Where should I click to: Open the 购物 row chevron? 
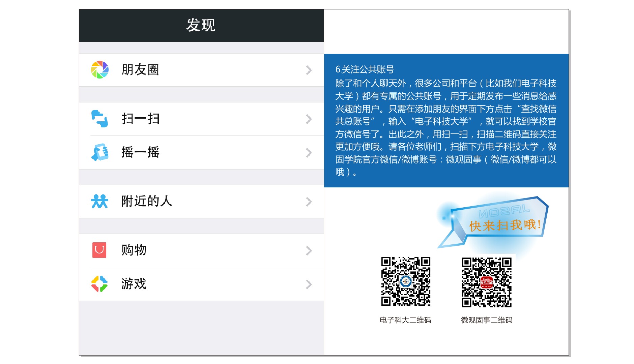coord(309,250)
